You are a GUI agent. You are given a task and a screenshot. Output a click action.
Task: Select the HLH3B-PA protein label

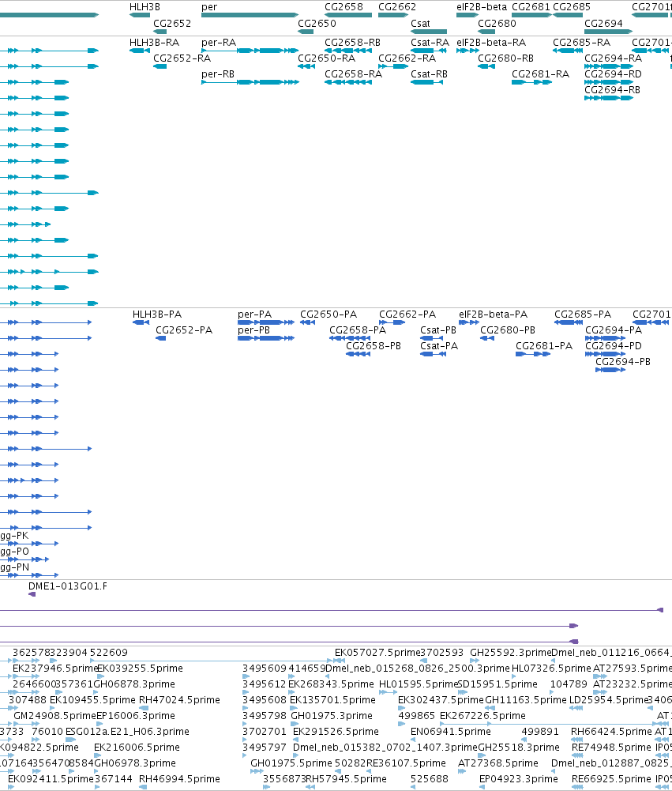tap(157, 315)
